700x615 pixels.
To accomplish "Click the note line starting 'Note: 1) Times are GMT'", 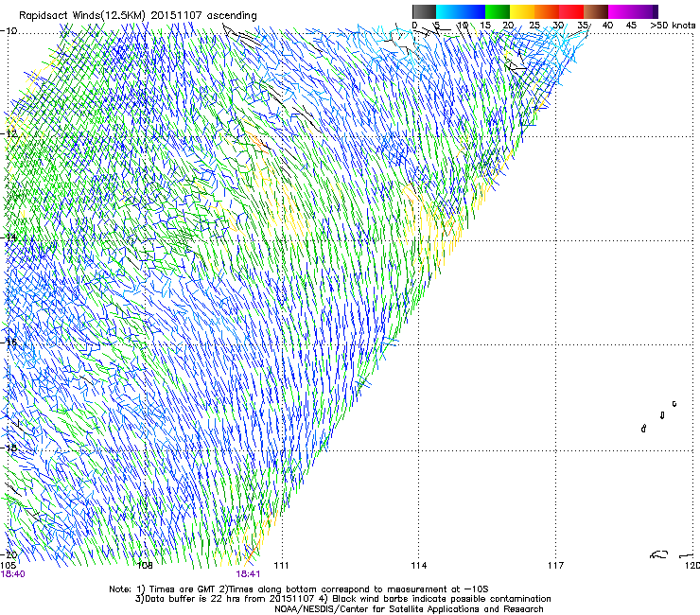I will point(299,589).
